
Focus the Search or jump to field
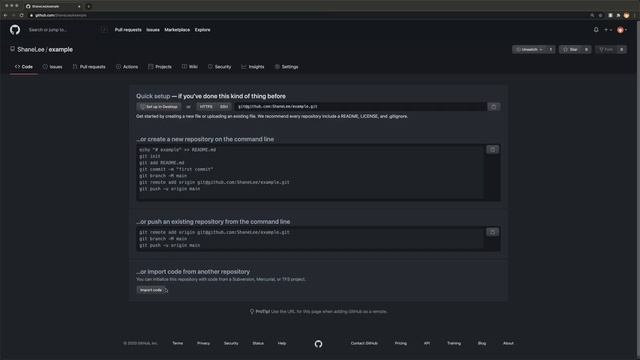click(67, 30)
